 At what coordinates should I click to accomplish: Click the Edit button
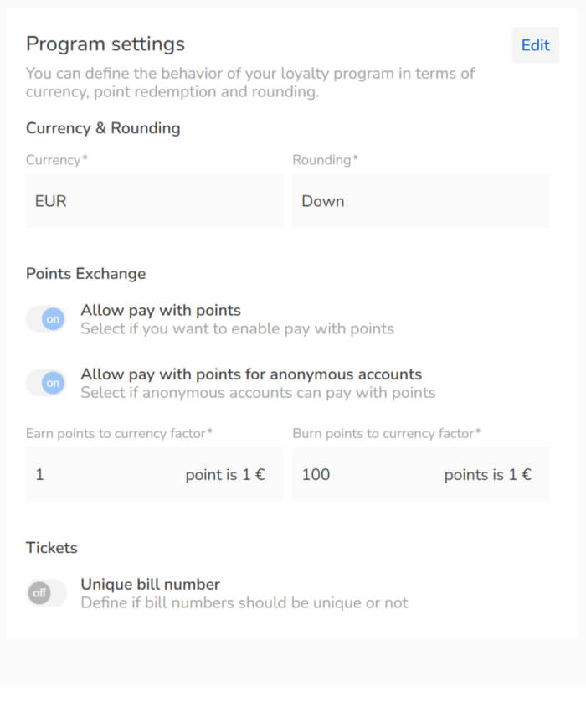click(x=535, y=45)
